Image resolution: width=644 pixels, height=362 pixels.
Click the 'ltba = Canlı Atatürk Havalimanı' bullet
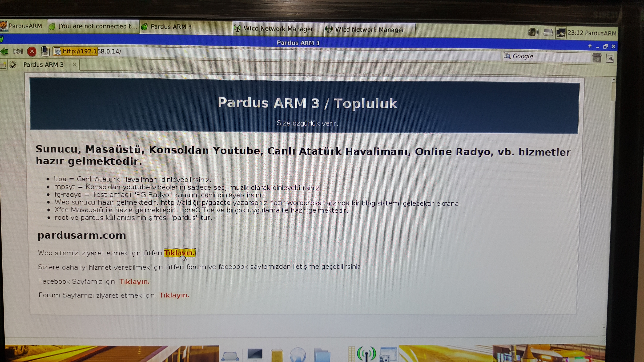click(x=133, y=179)
